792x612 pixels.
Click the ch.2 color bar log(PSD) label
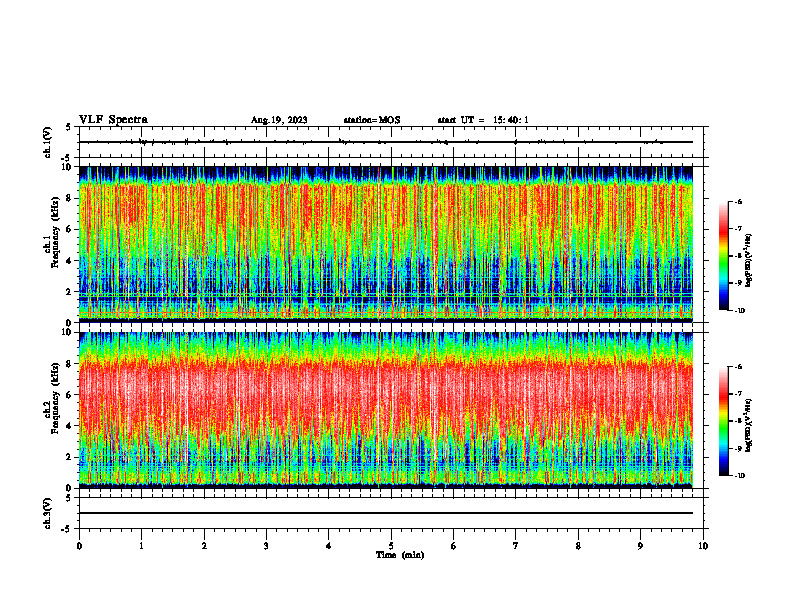coord(748,425)
